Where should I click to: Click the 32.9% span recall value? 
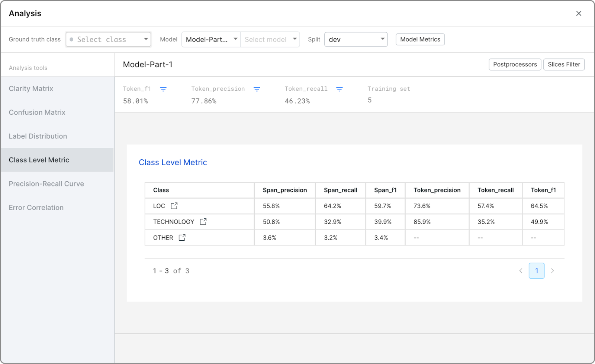[332, 222]
